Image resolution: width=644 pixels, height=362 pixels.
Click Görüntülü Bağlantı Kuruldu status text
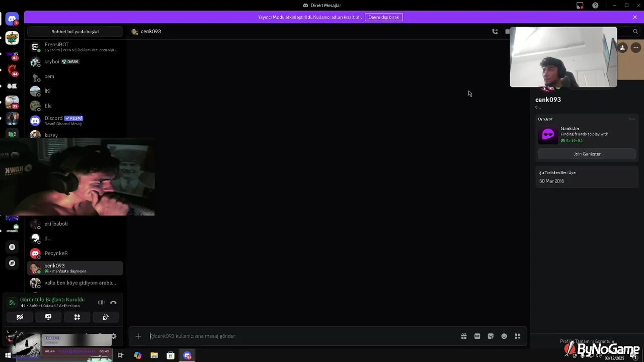[x=52, y=300]
